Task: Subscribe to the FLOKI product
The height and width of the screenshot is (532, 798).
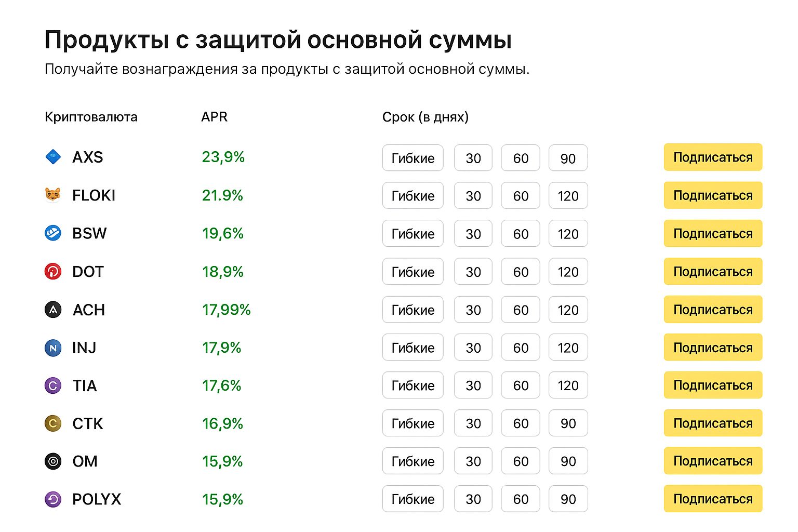Action: 713,195
